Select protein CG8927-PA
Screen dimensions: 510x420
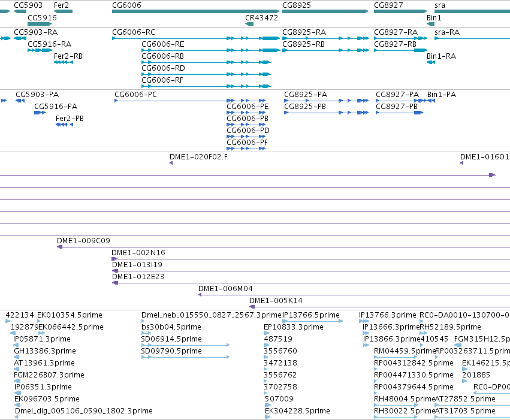click(x=397, y=95)
